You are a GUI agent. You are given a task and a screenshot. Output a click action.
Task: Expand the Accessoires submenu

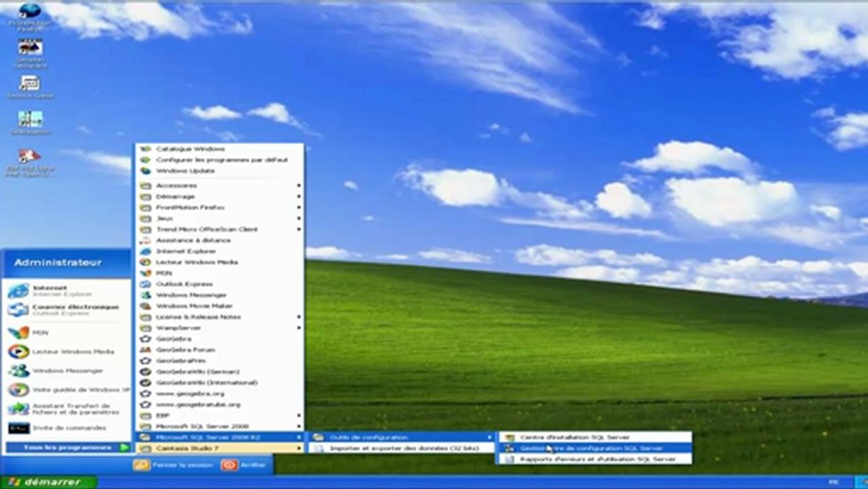pos(220,185)
